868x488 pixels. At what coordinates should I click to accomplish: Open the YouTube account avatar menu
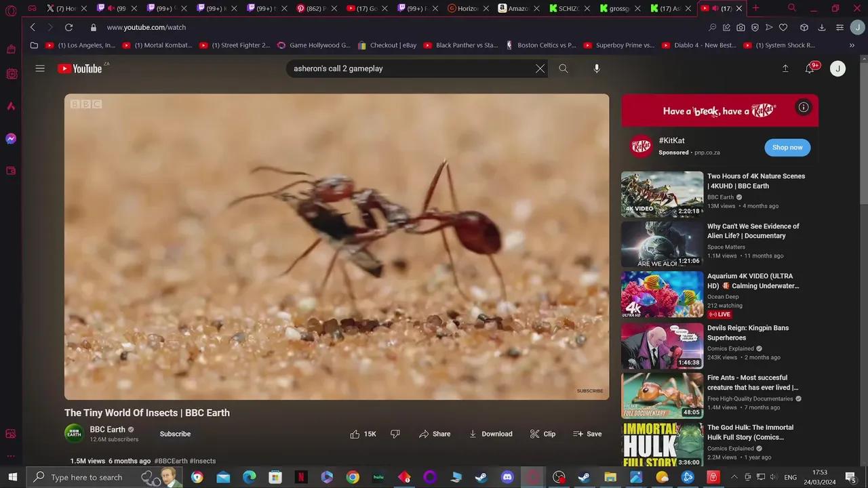[837, 68]
